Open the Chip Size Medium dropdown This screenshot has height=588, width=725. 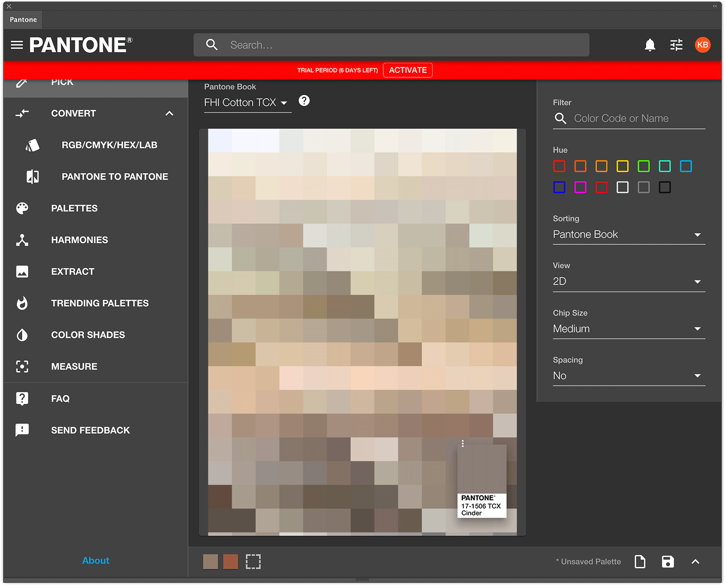pyautogui.click(x=629, y=329)
